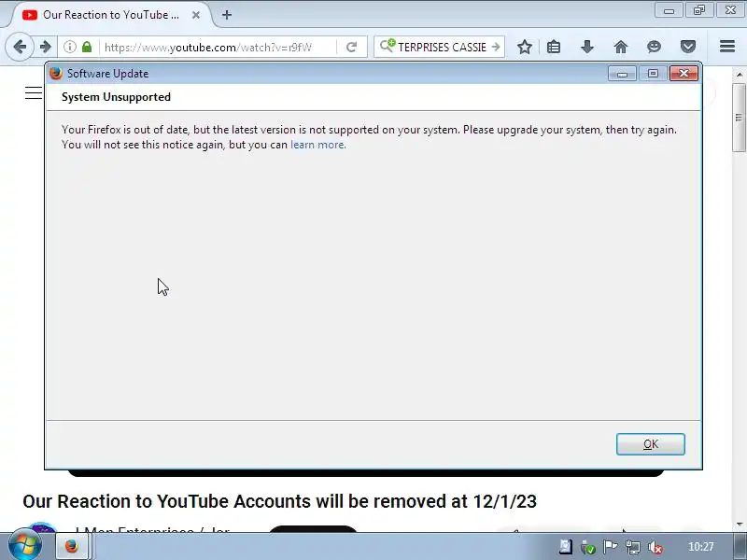Go to the Firefox home page
The height and width of the screenshot is (560, 747).
coord(621,47)
